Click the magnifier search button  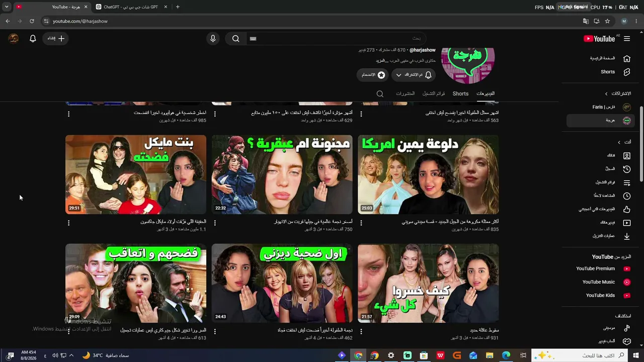pyautogui.click(x=235, y=39)
